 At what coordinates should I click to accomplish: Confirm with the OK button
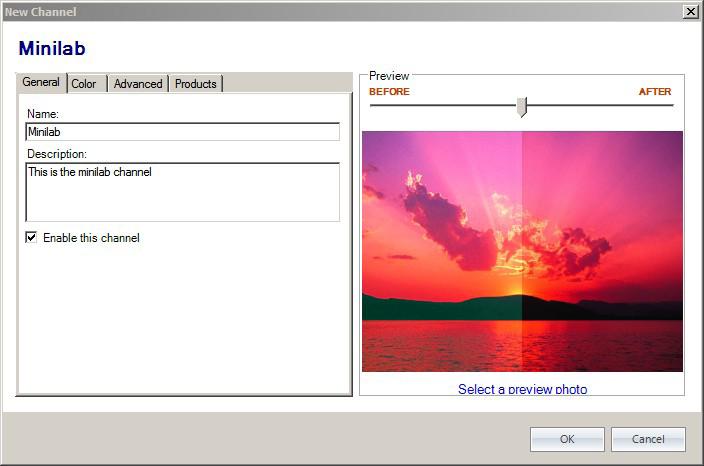567,439
